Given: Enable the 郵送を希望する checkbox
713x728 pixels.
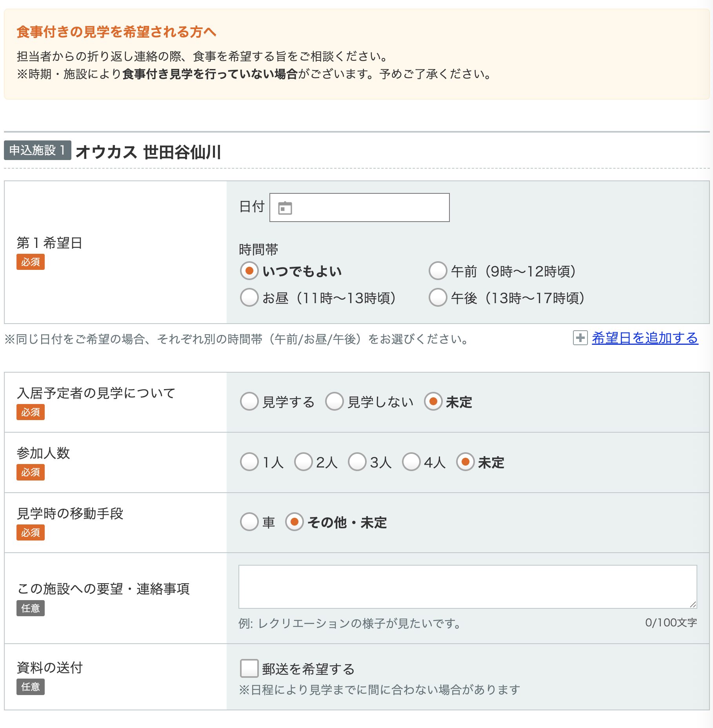Looking at the screenshot, I should [x=249, y=668].
